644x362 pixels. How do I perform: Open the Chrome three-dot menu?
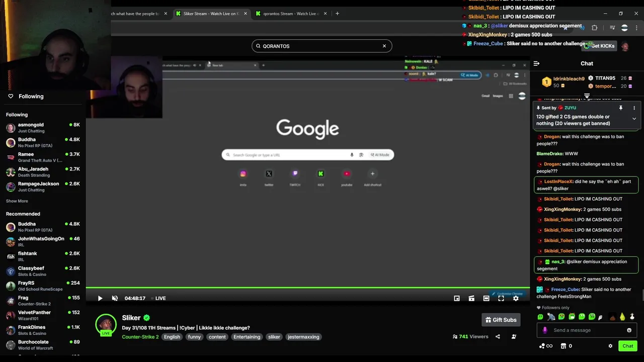635,28
